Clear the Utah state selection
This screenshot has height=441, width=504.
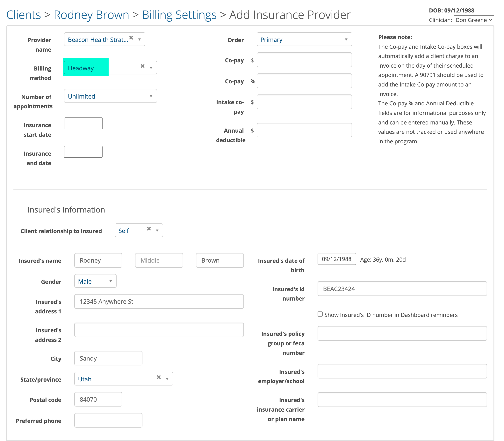[x=159, y=377]
